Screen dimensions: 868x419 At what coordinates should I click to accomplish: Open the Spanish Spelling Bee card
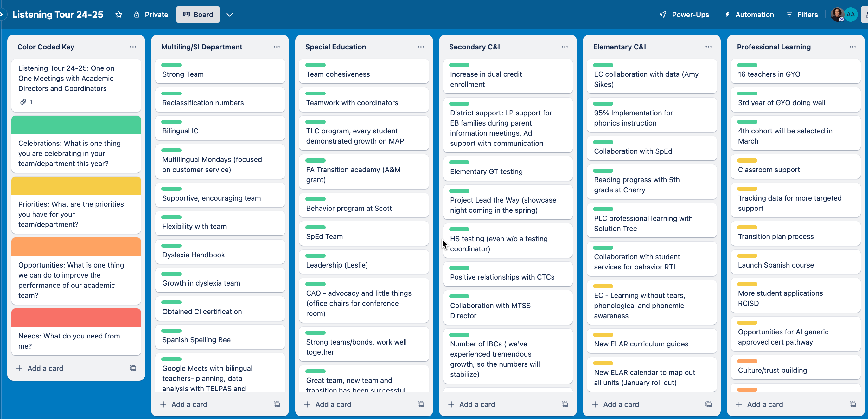pos(196,340)
